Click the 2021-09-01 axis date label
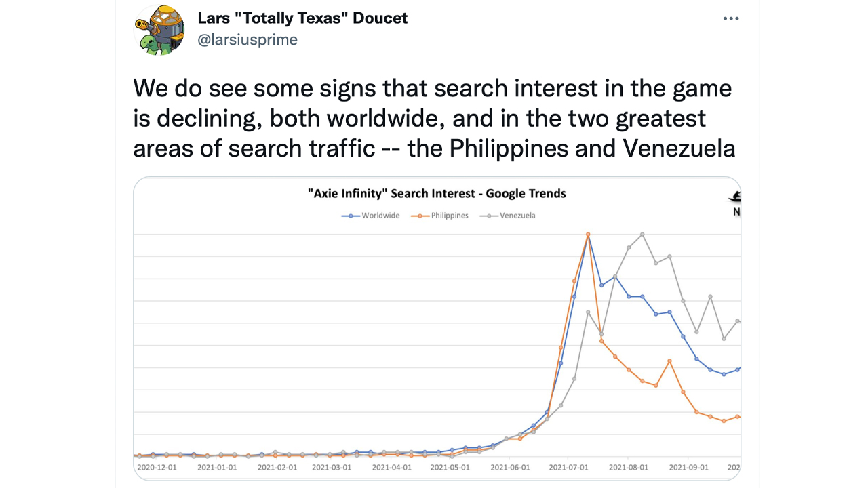868x488 pixels. point(689,467)
